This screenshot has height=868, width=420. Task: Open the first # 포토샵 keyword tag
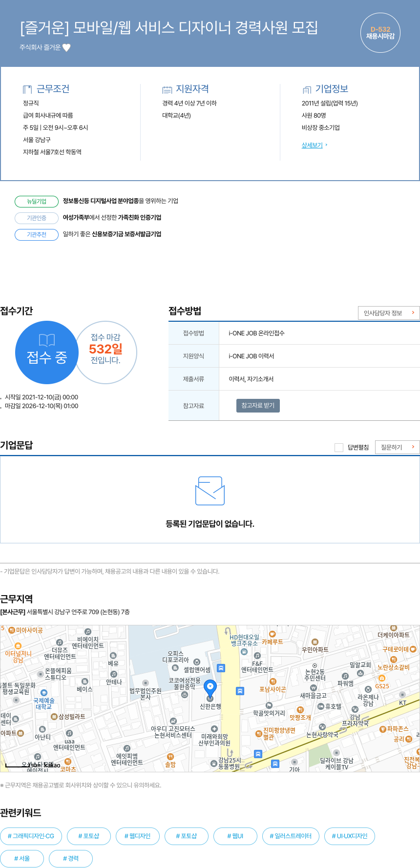[89, 836]
